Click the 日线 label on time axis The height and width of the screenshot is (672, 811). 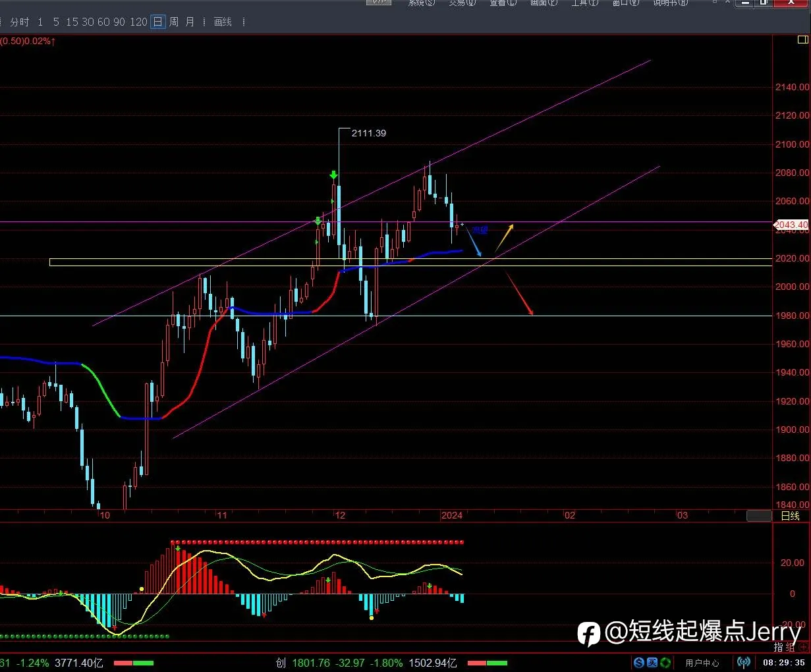click(x=790, y=516)
